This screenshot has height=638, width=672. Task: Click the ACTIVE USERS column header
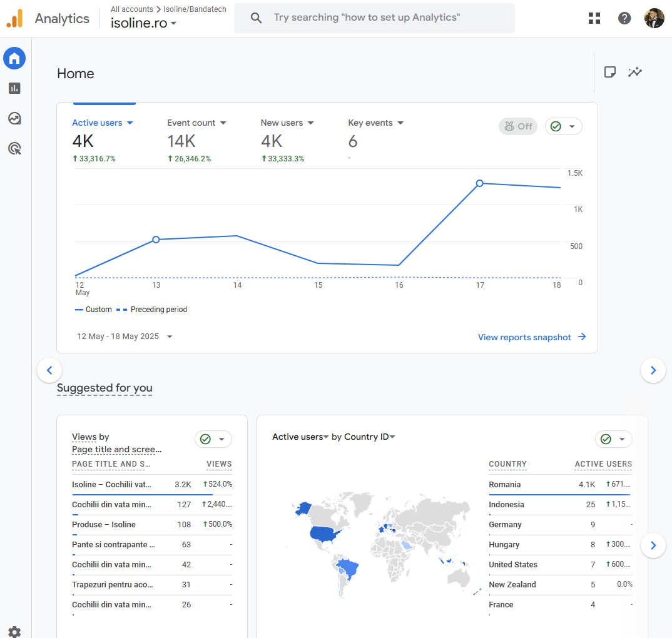[x=603, y=464]
